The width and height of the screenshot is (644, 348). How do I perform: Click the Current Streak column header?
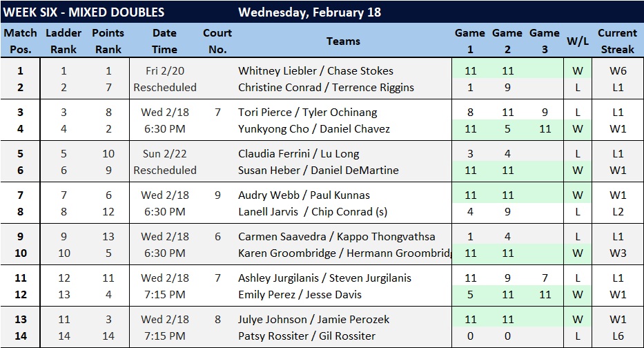tap(617, 41)
